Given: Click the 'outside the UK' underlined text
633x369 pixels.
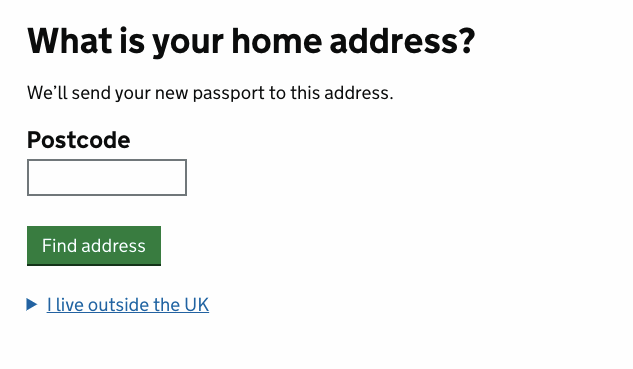Looking at the screenshot, I should click(148, 304).
